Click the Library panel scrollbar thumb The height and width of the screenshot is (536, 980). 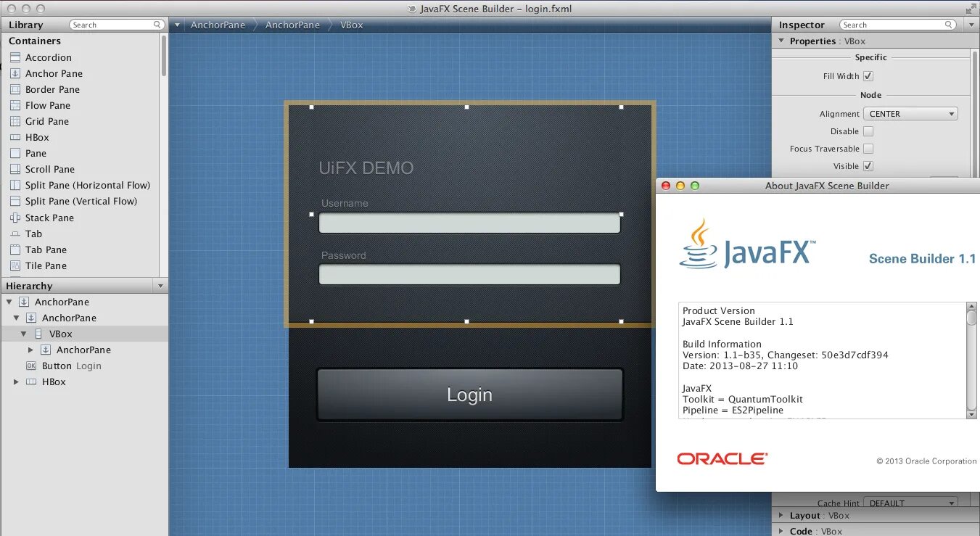[164, 55]
